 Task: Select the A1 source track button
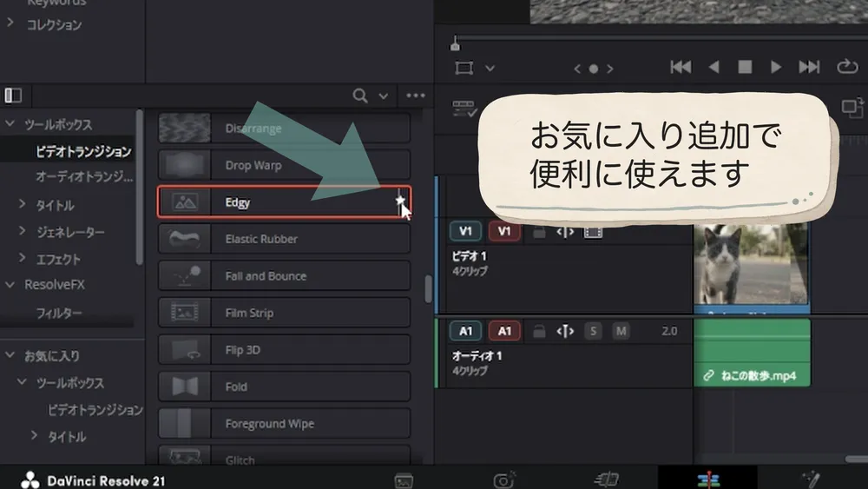pyautogui.click(x=465, y=331)
